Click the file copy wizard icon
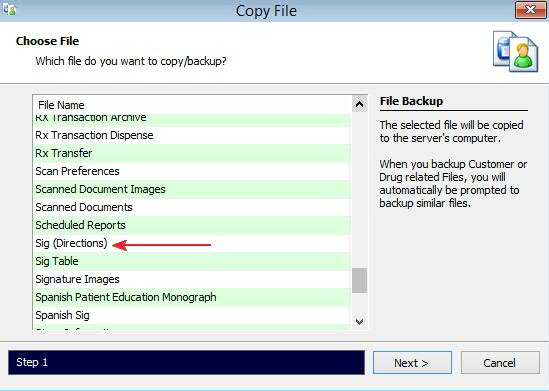 [515, 51]
